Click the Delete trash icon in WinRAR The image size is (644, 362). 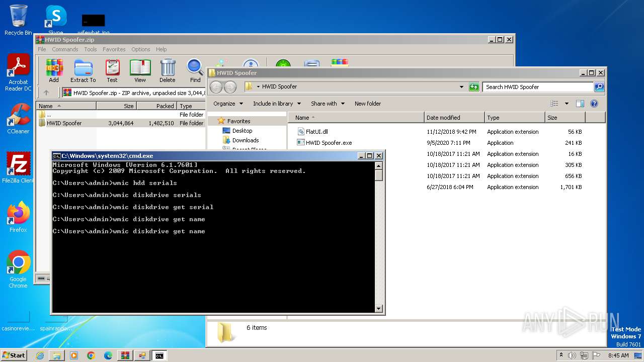[x=168, y=71]
